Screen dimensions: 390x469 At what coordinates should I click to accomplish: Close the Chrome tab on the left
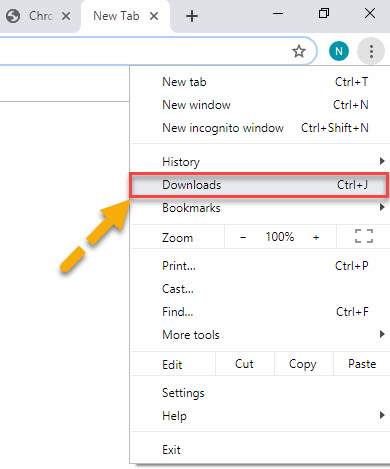[66, 16]
